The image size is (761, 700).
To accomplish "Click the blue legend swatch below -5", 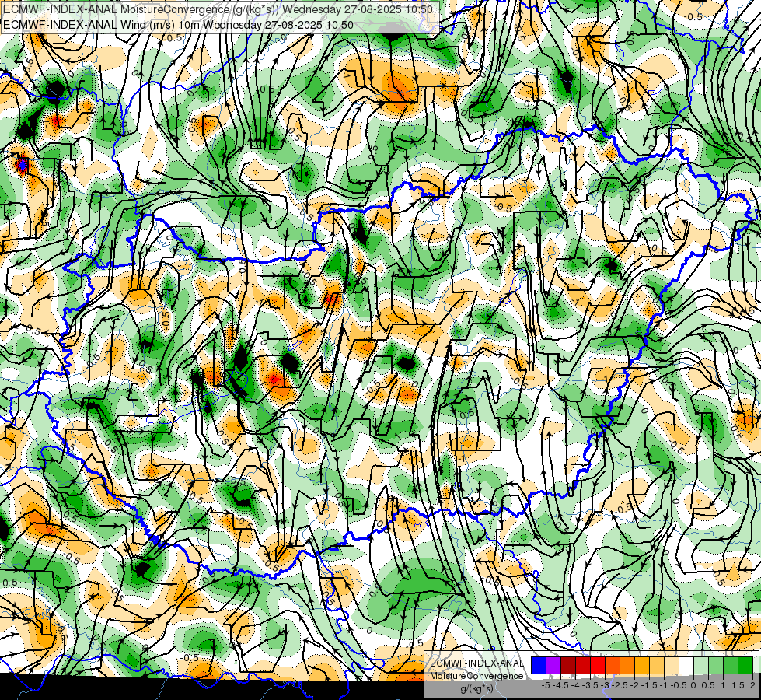I will pyautogui.click(x=539, y=665).
